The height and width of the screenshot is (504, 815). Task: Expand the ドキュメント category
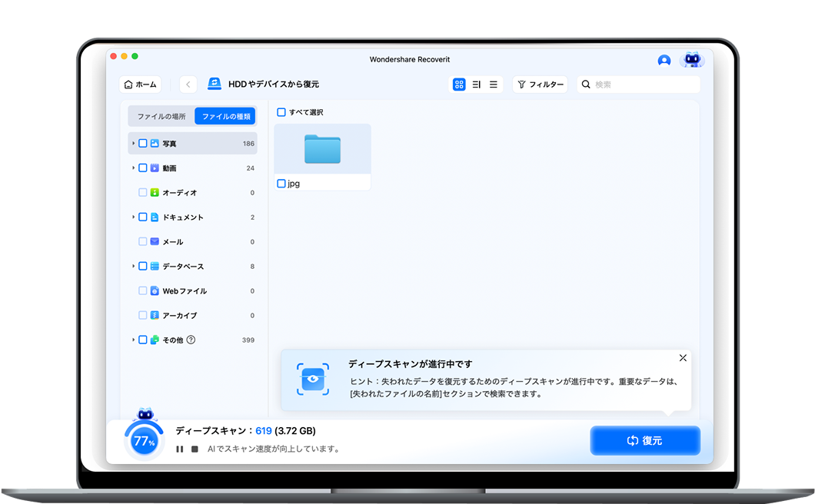tap(134, 217)
